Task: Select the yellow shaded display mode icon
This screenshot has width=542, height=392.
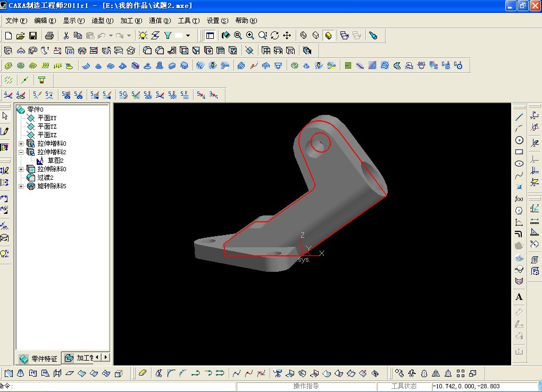Action: click(328, 36)
